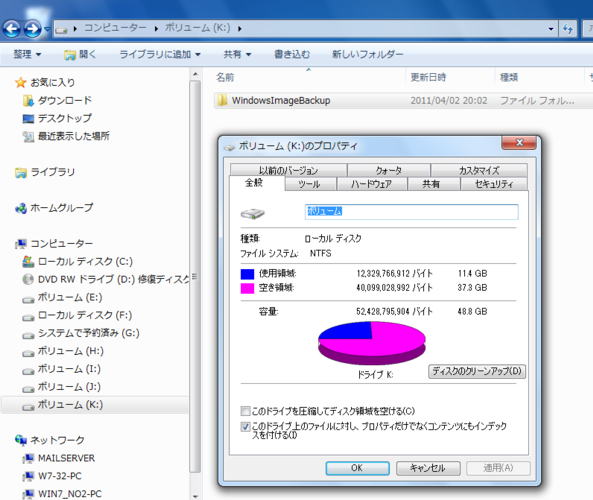
Task: Click the ボリューム (I:) drive icon
Action: [x=28, y=370]
